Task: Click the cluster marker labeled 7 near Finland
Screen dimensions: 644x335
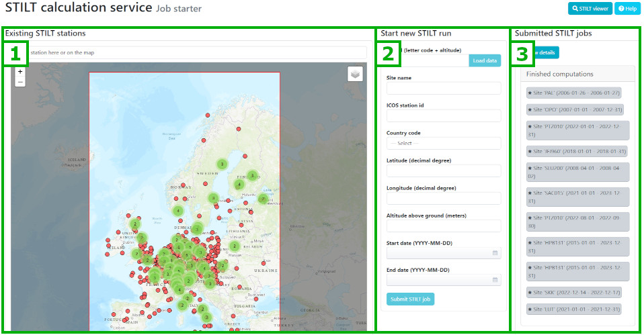Action: click(x=263, y=199)
